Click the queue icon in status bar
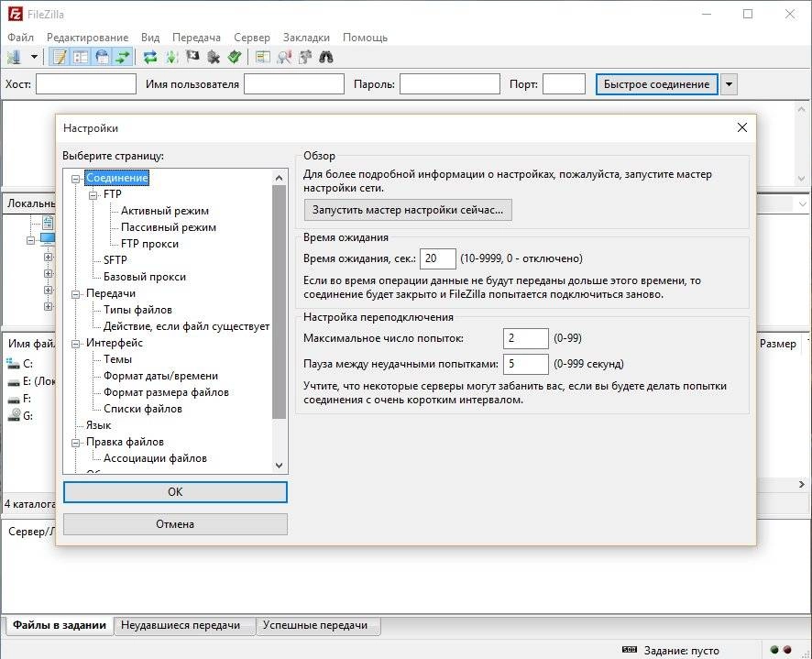The image size is (812, 659). 630,650
